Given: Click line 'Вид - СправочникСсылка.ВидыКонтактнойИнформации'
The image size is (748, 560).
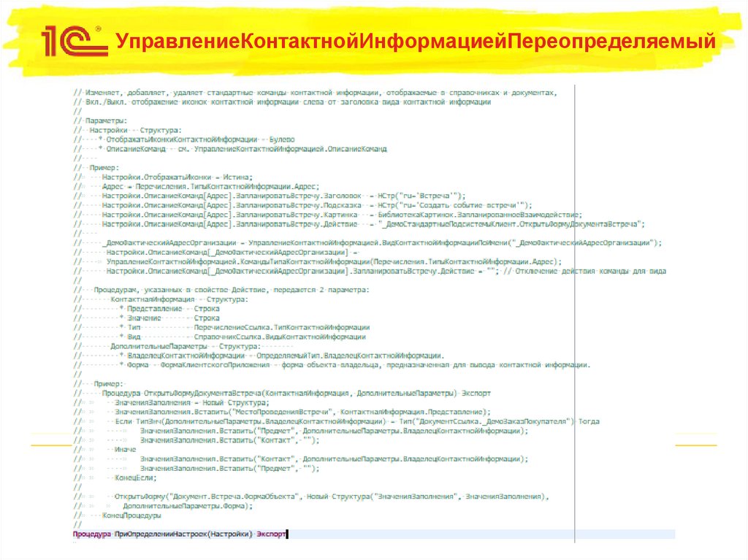Looking at the screenshot, I should [x=219, y=337].
